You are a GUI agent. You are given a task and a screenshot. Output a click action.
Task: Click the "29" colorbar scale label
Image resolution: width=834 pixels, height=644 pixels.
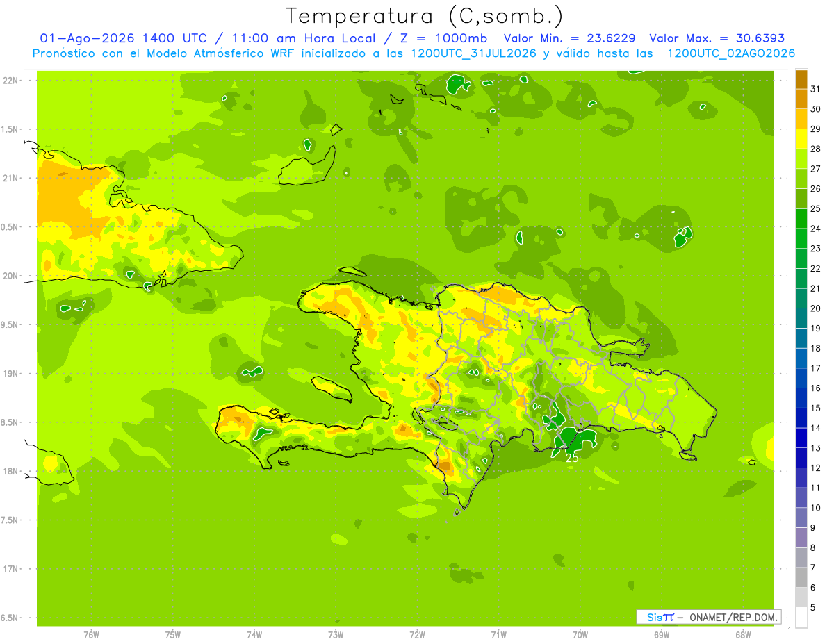click(816, 129)
